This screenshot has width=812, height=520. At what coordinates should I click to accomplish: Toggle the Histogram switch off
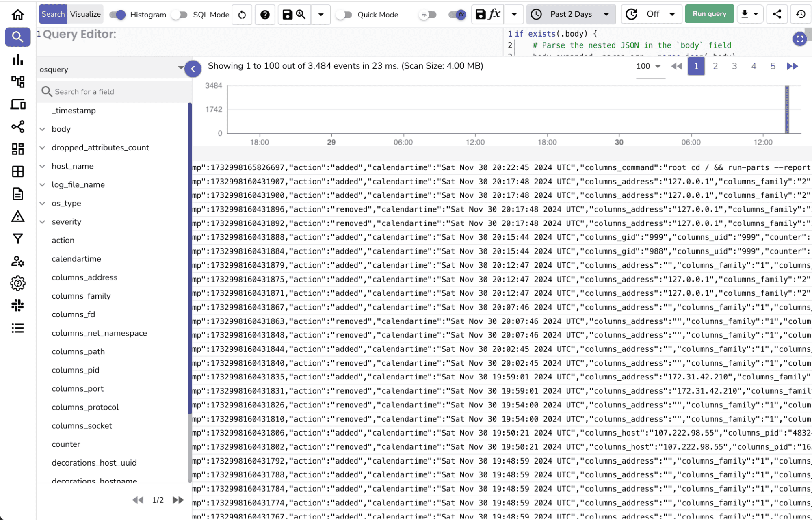[117, 15]
